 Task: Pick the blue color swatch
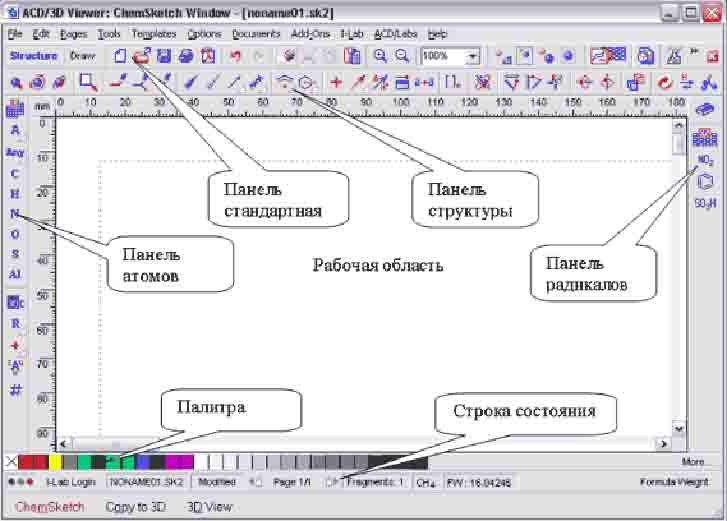tap(142, 462)
